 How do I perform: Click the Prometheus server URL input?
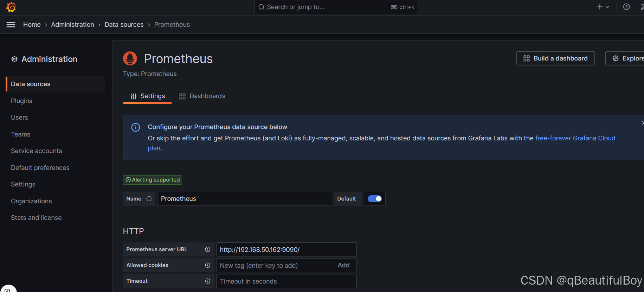click(x=286, y=249)
